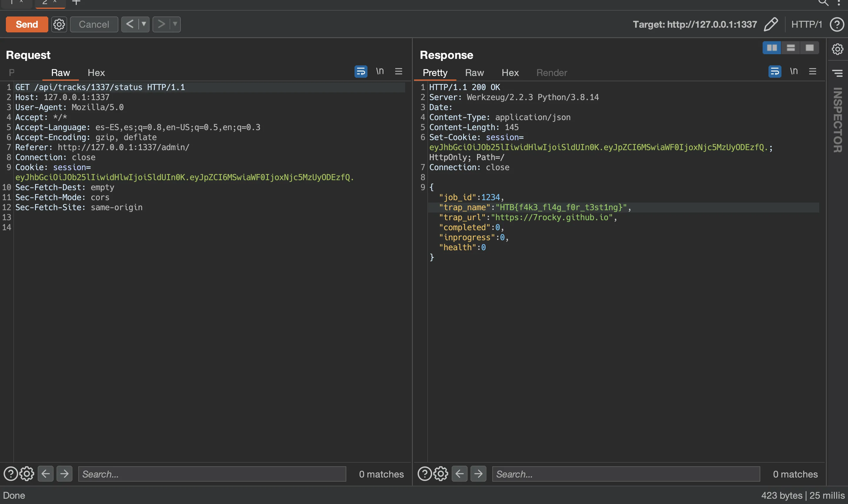The image size is (848, 504).
Task: Go to next match in Request search
Action: click(x=64, y=474)
